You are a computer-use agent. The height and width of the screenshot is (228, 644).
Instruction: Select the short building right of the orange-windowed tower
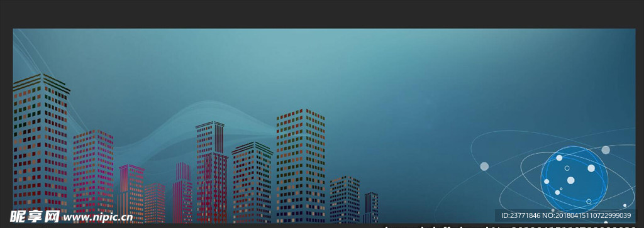pos(345,200)
